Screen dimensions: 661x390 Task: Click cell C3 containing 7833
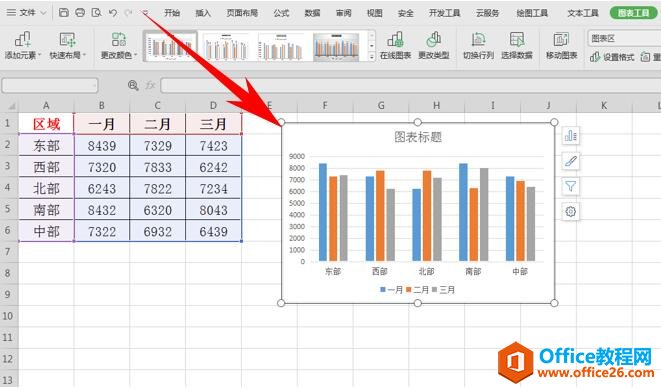click(x=158, y=167)
